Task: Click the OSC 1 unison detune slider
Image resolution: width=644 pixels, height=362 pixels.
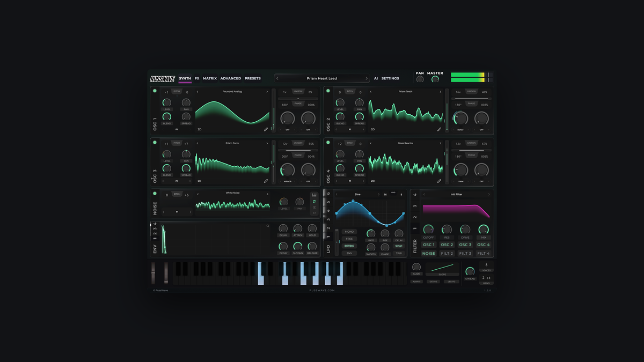Action: (x=298, y=99)
